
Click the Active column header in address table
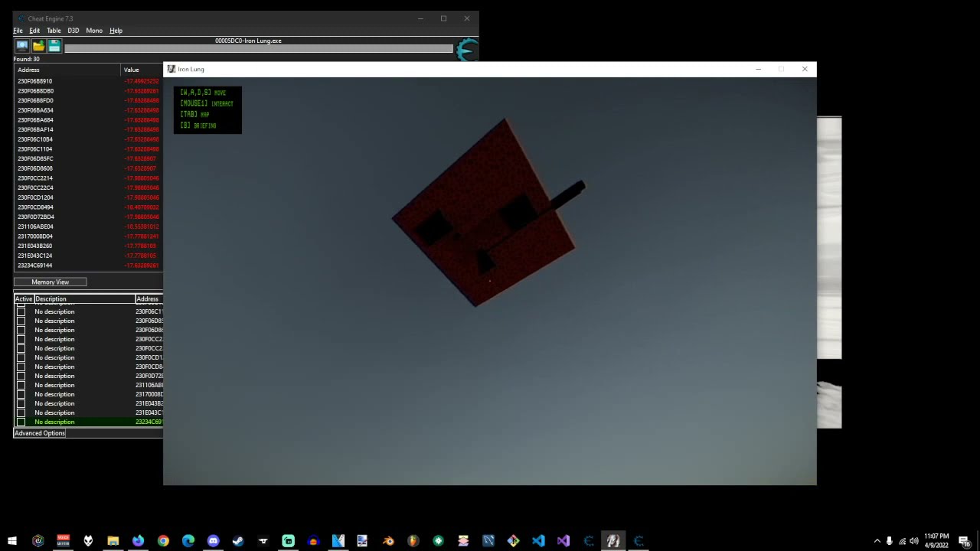point(24,299)
